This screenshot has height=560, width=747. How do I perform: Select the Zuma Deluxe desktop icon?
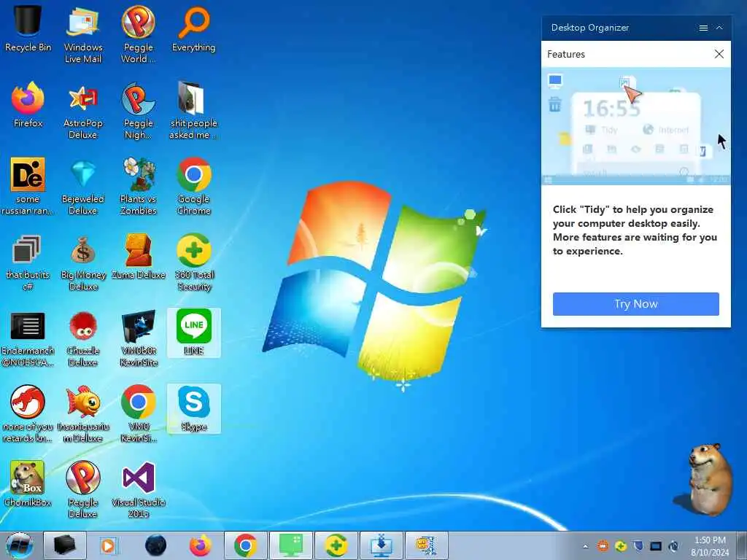tap(138, 256)
